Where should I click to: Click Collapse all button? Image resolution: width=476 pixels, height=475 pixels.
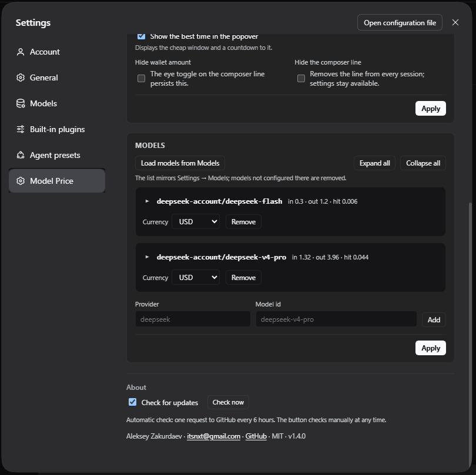click(423, 163)
